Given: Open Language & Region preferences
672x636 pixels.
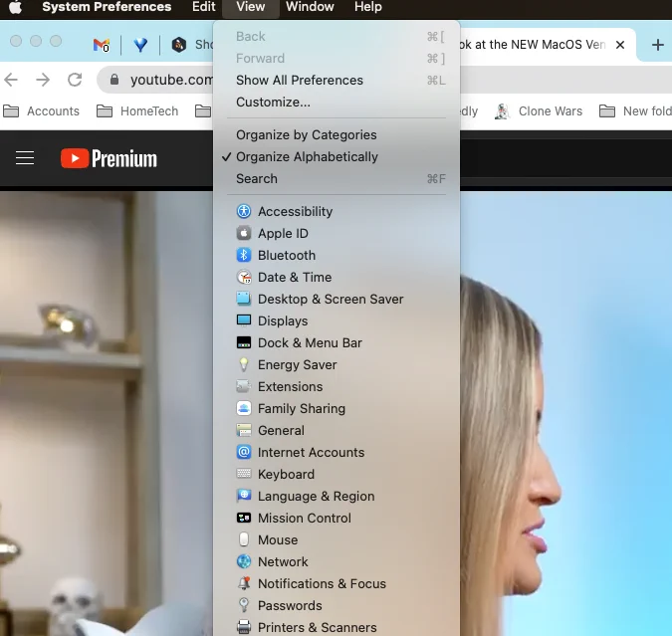Looking at the screenshot, I should [x=336, y=496].
